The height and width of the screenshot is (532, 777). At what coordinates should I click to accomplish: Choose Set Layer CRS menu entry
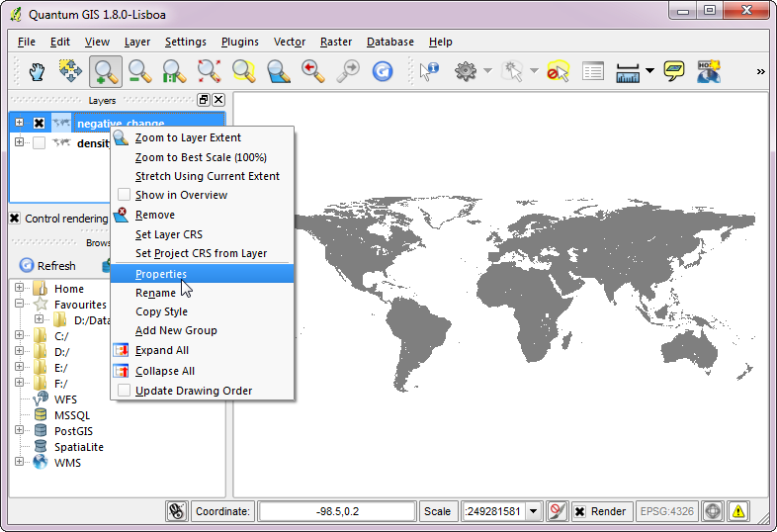coord(203,234)
